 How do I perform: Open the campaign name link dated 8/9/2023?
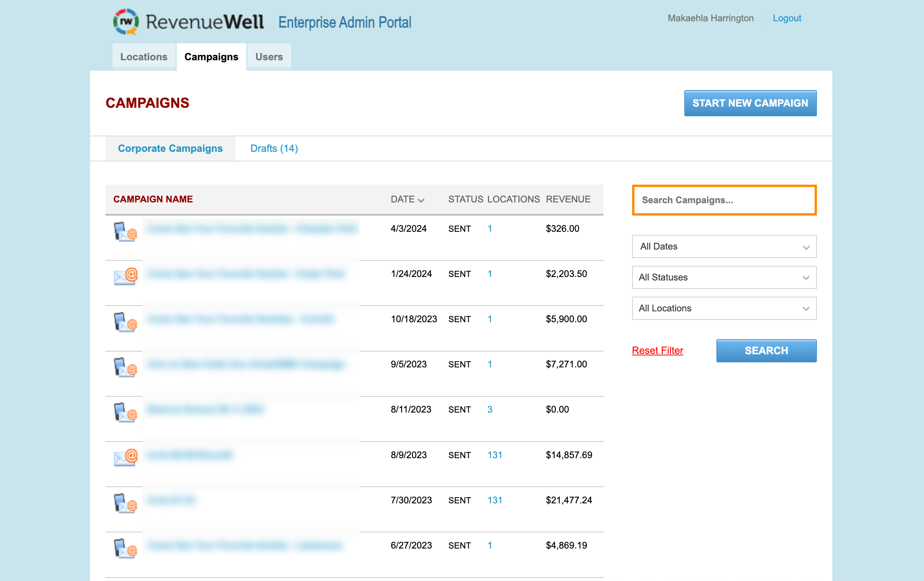point(190,455)
